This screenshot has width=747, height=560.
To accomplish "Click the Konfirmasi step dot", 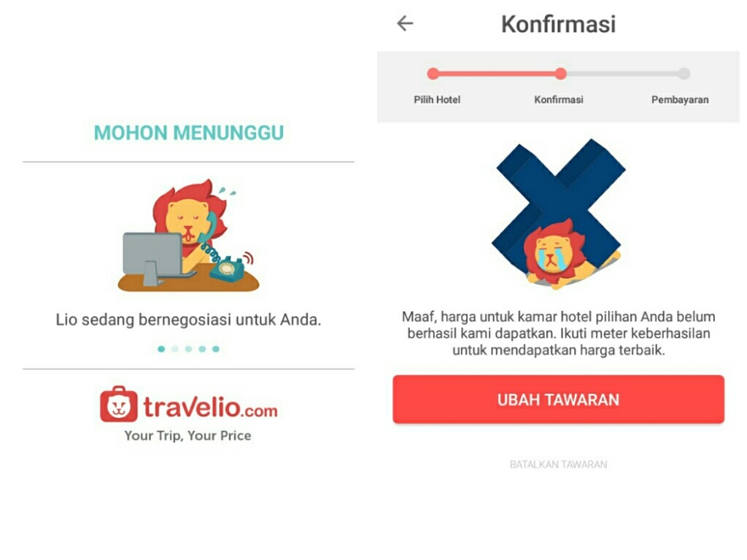I will pyautogui.click(x=561, y=74).
